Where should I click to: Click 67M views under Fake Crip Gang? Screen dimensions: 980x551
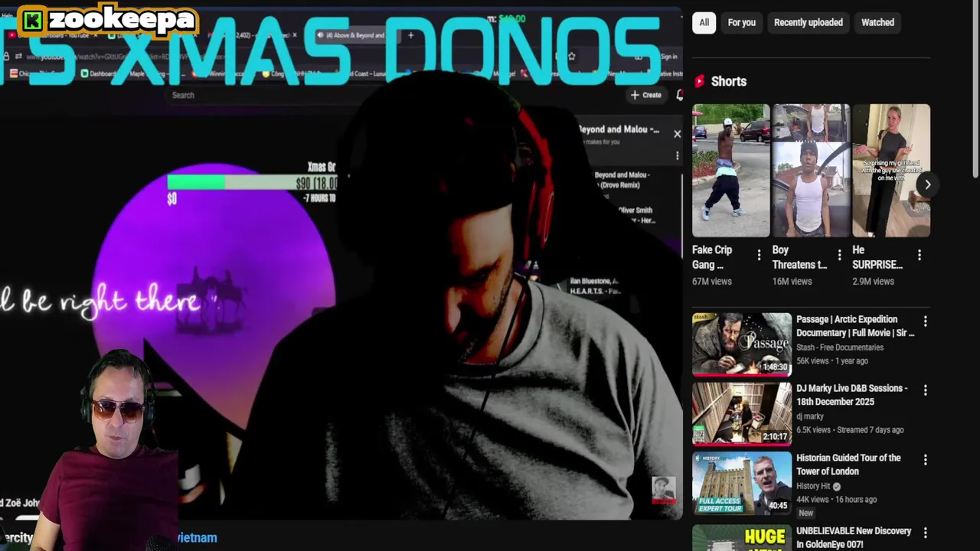(x=712, y=281)
